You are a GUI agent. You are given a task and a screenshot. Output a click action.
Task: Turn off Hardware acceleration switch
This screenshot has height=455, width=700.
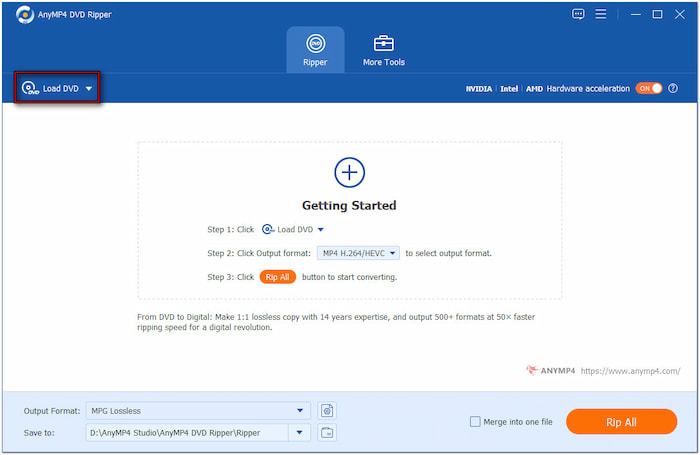[649, 88]
